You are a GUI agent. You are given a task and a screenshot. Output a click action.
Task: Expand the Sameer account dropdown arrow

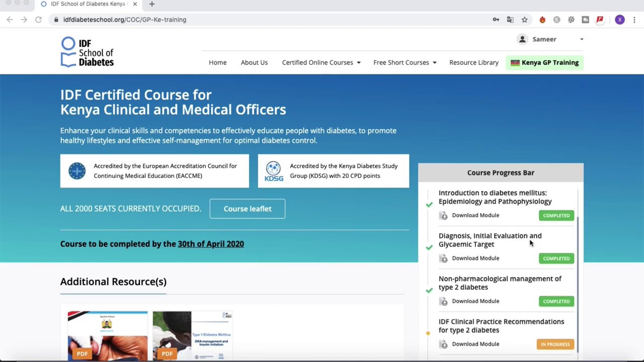[x=582, y=39]
